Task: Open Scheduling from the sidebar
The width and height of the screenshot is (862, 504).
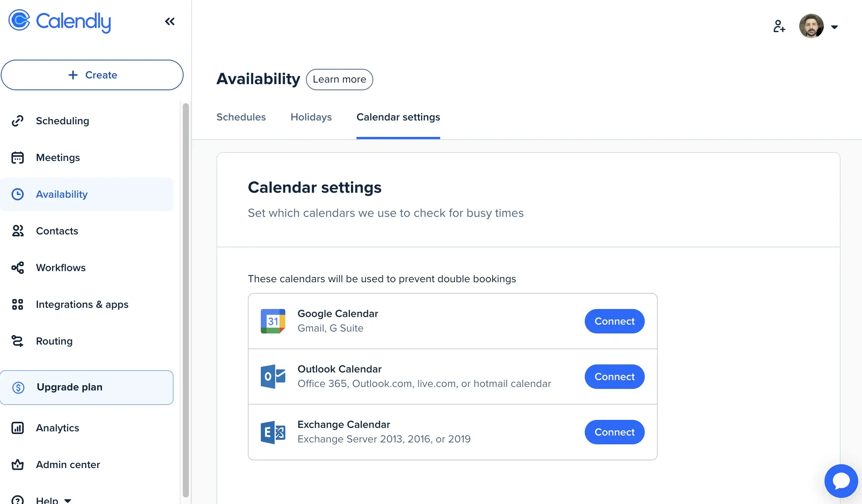Action: pos(62,121)
